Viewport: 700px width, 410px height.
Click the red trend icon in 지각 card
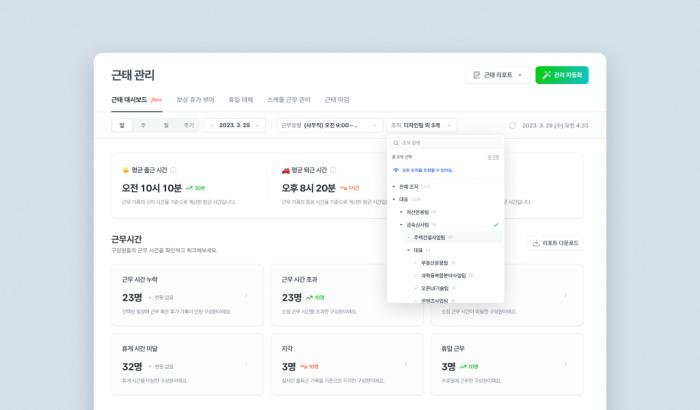(x=303, y=367)
